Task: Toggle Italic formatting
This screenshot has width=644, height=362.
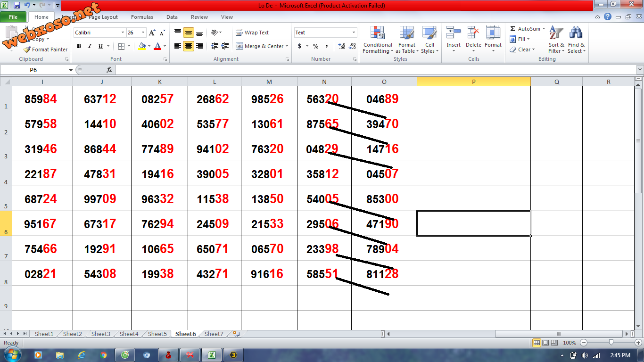Action: click(x=90, y=46)
